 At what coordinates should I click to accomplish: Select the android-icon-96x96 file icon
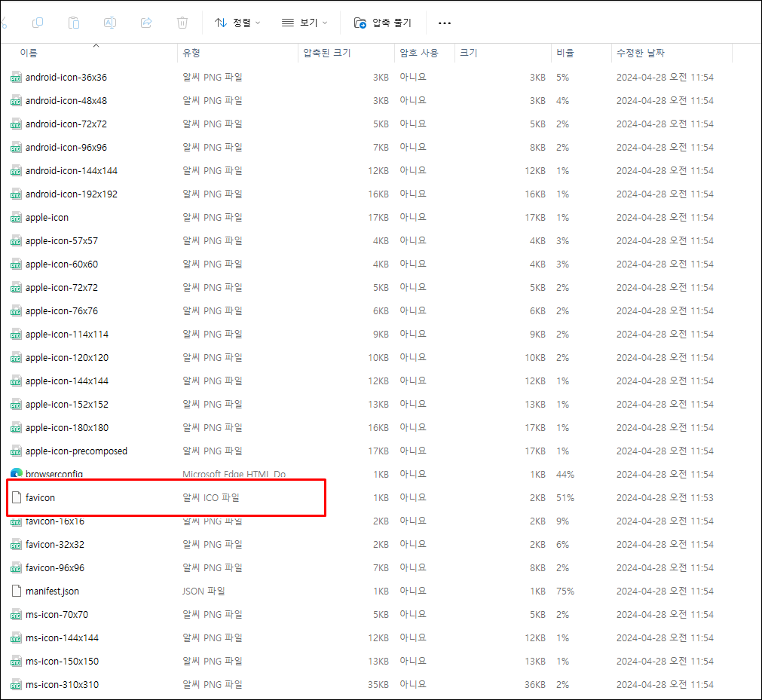[x=16, y=147]
